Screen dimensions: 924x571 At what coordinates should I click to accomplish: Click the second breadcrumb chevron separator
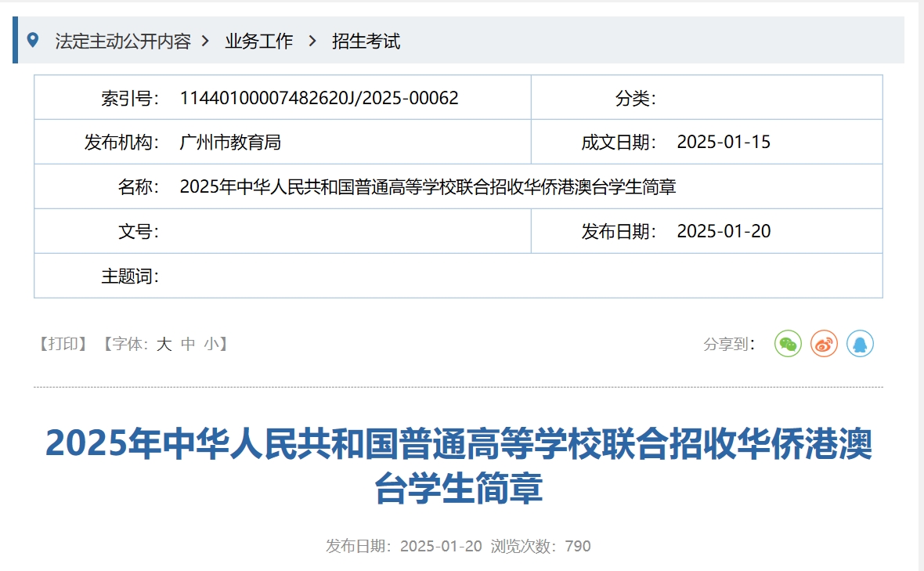coord(312,42)
